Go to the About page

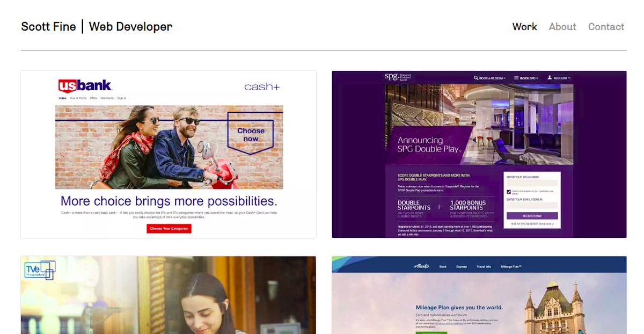(x=562, y=27)
